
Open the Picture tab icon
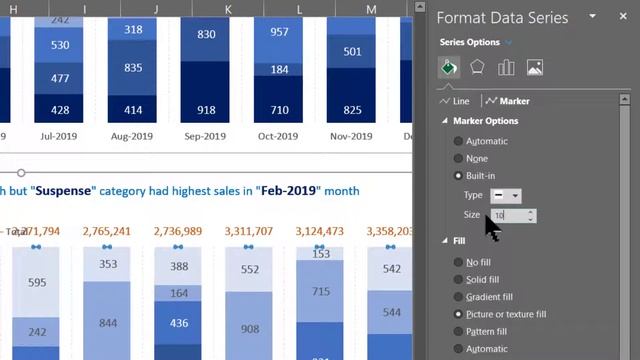point(535,67)
